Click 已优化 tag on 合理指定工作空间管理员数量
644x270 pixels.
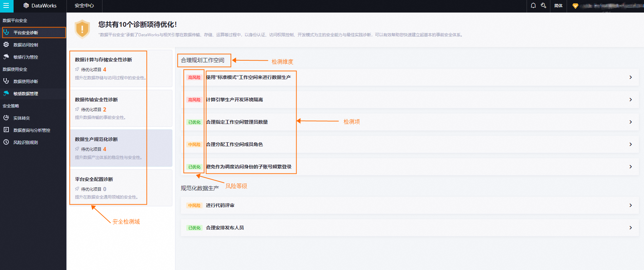point(194,122)
